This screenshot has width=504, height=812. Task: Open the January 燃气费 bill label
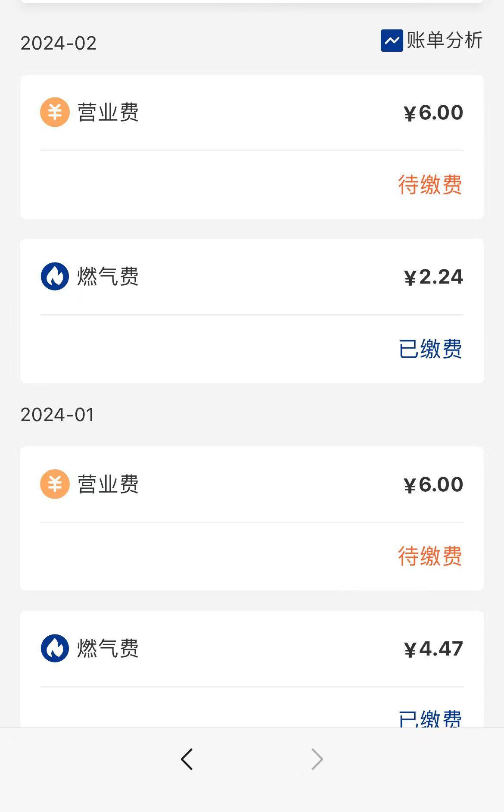point(108,648)
